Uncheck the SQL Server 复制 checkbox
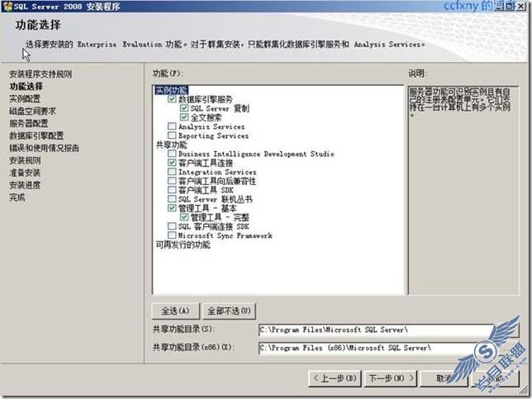This screenshot has height=399, width=532. 184,108
